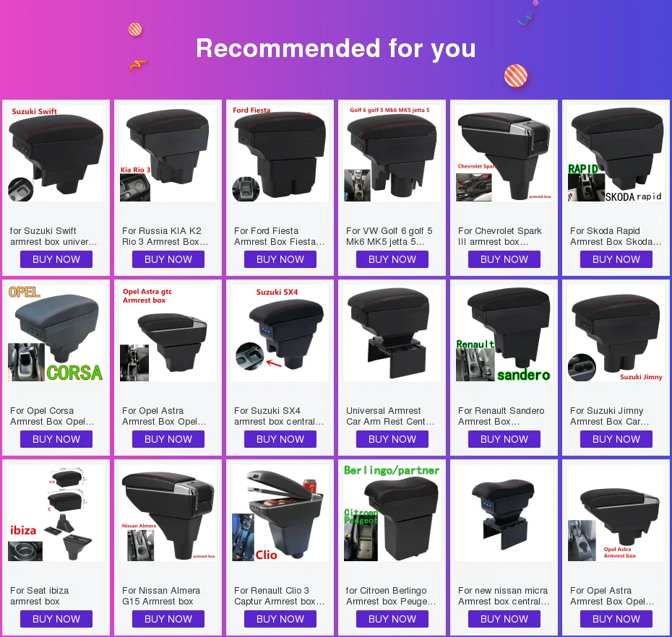
Task: Open the Renault Sandero armrest thumbnail
Action: pyautogui.click(x=504, y=333)
